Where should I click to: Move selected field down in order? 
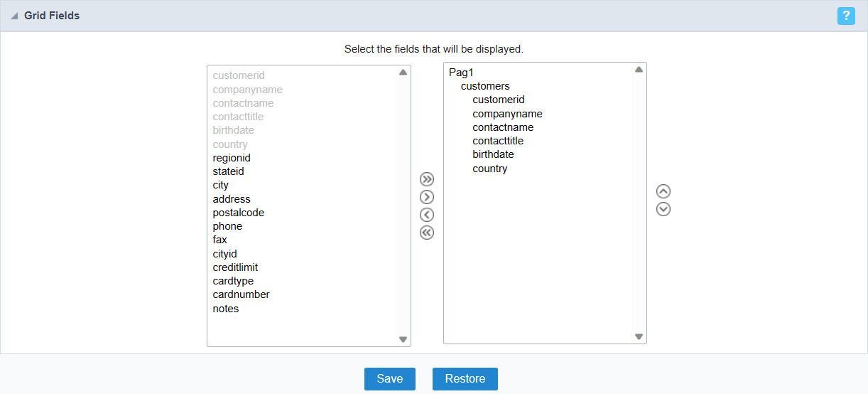663,209
